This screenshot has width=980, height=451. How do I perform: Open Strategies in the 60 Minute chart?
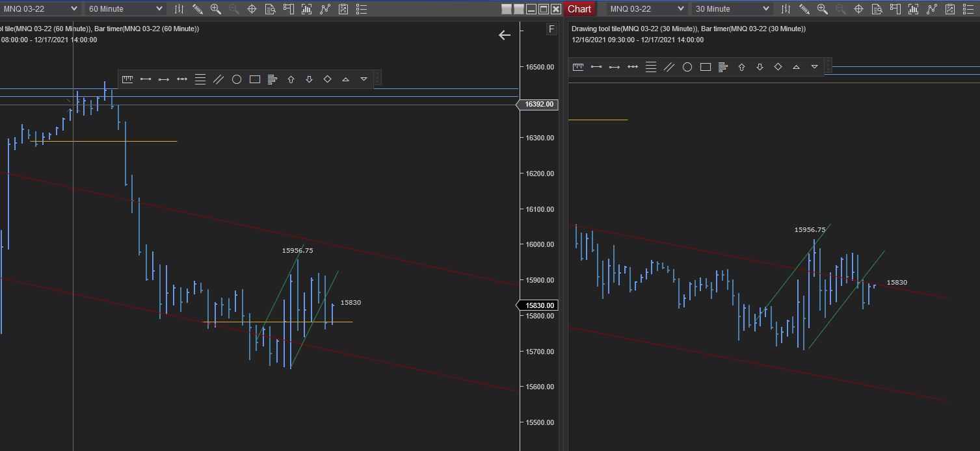pyautogui.click(x=324, y=9)
